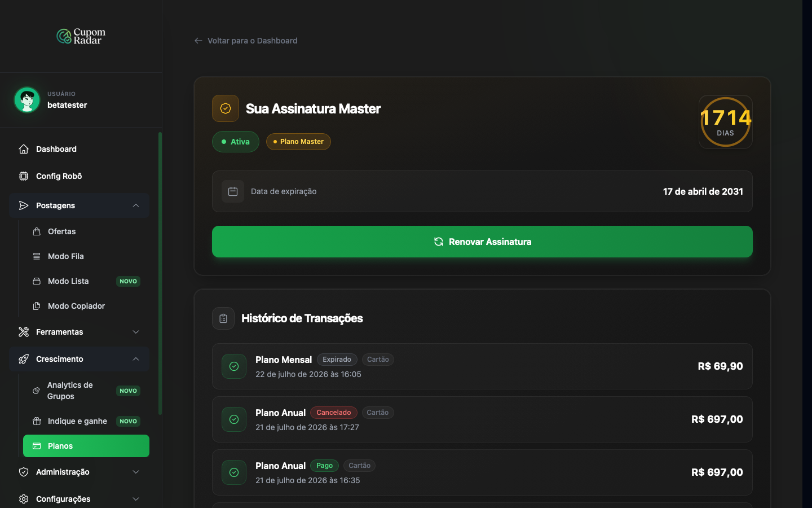Select Modo Fila in the sidebar
This screenshot has height=508, width=812.
click(86, 256)
